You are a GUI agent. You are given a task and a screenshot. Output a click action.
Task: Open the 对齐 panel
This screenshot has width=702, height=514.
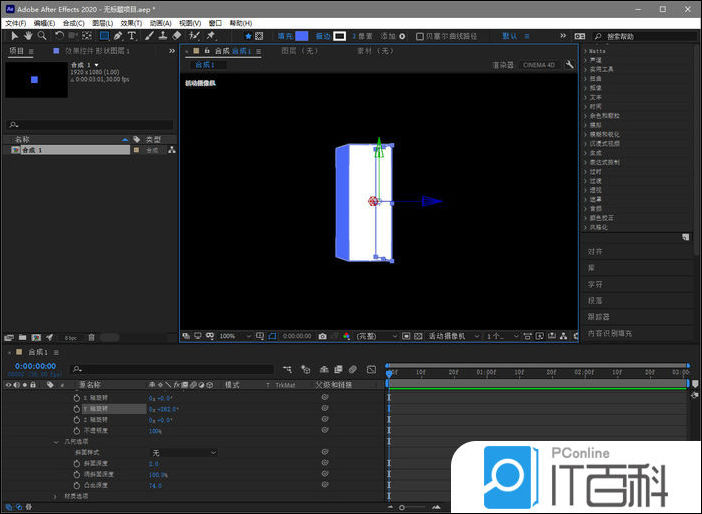pos(596,252)
